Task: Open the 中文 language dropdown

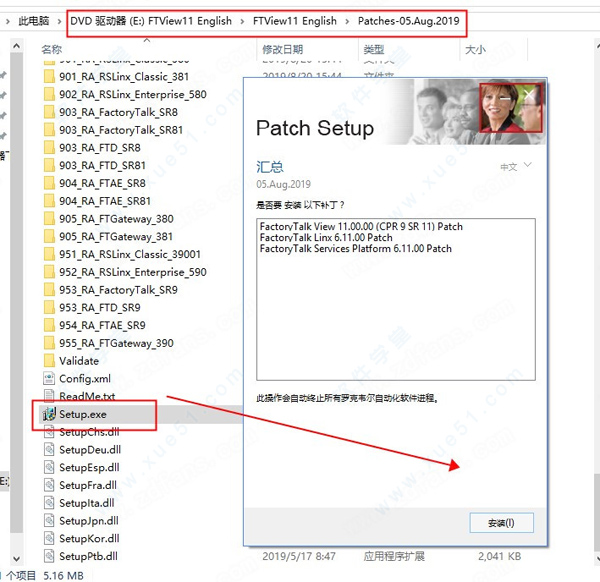Action: click(516, 166)
